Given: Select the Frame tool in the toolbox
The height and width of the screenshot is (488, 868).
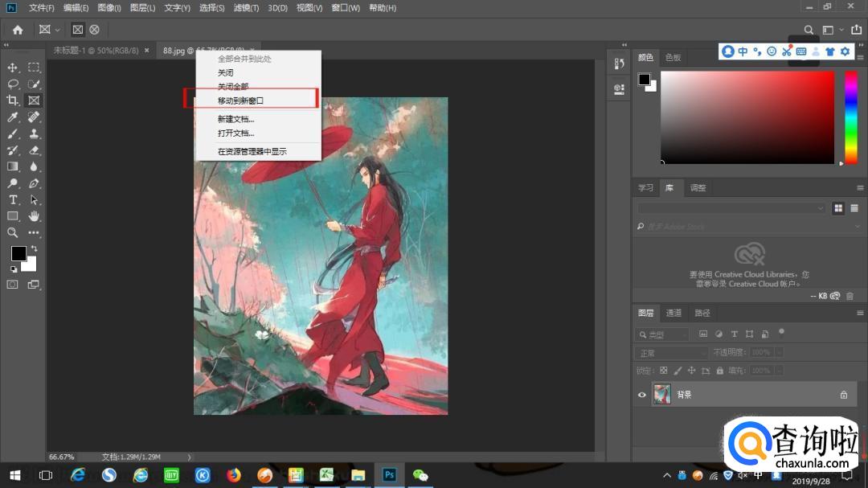Looking at the screenshot, I should coord(34,100).
